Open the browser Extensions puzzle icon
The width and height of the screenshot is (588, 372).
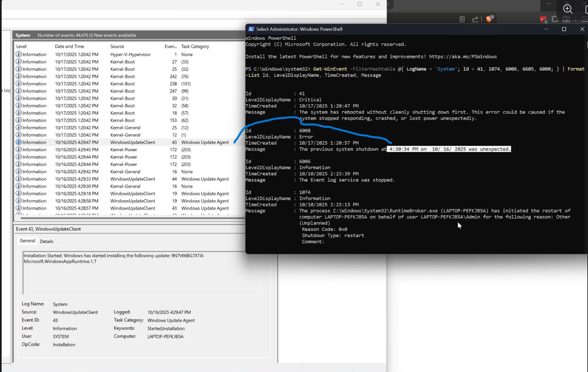coord(554,19)
